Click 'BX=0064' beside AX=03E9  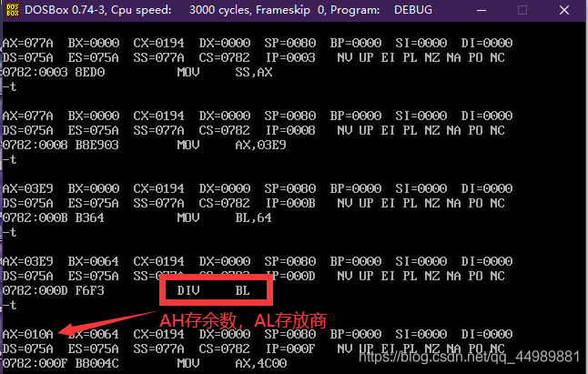tap(94, 261)
